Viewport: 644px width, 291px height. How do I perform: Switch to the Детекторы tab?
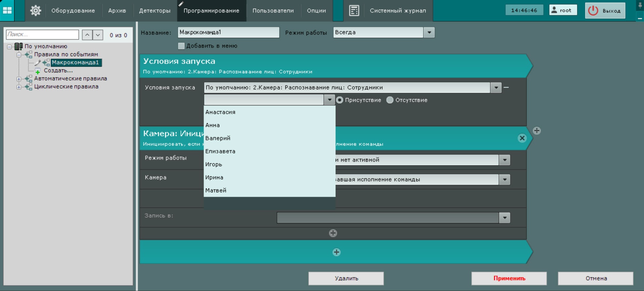coord(155,11)
